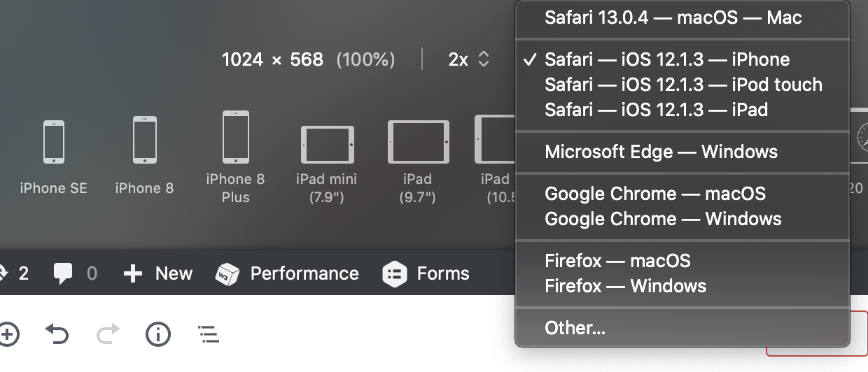Open the block navigation list icon
The image size is (868, 372).
[208, 334]
